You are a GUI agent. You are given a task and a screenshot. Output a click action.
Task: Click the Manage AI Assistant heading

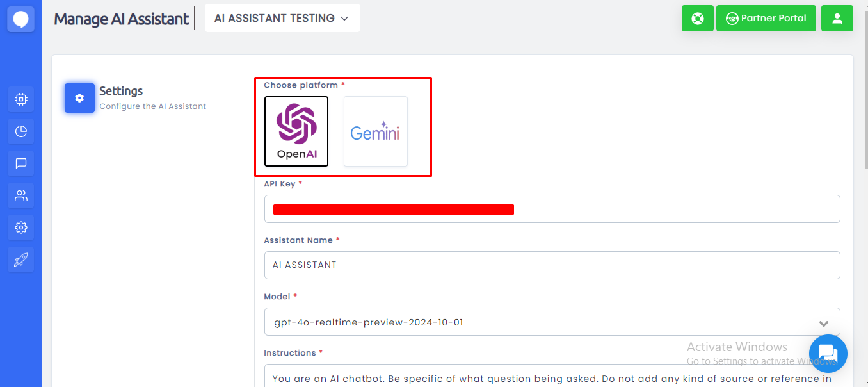tap(122, 19)
